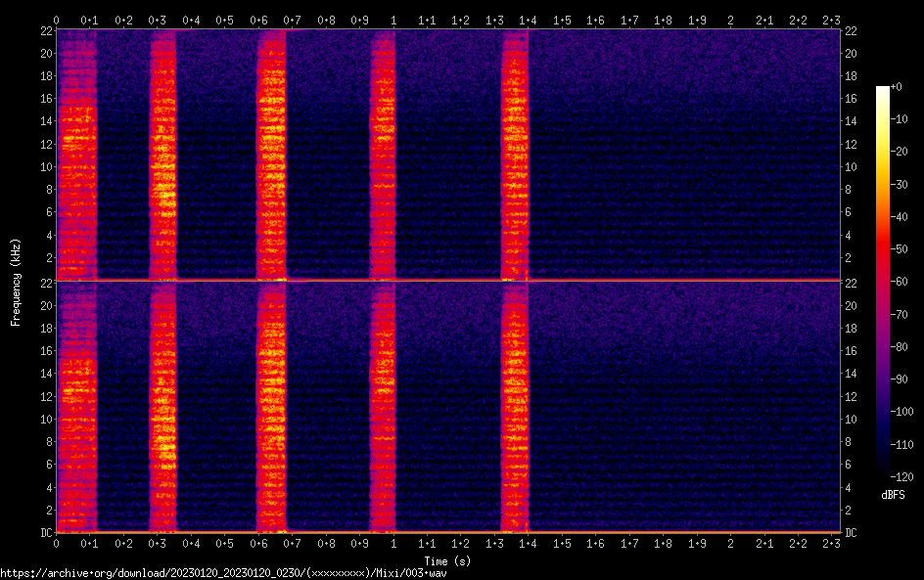Select the third burst in the lower channel

coord(271,407)
